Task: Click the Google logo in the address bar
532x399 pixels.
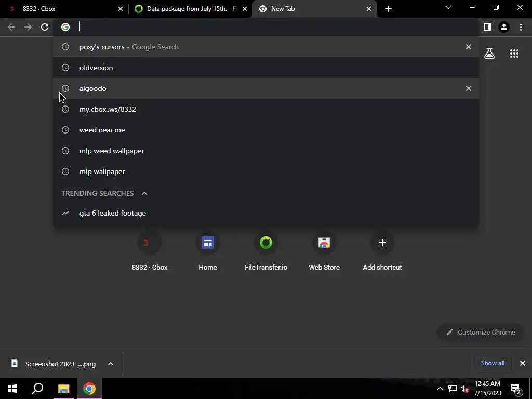Action: click(65, 27)
